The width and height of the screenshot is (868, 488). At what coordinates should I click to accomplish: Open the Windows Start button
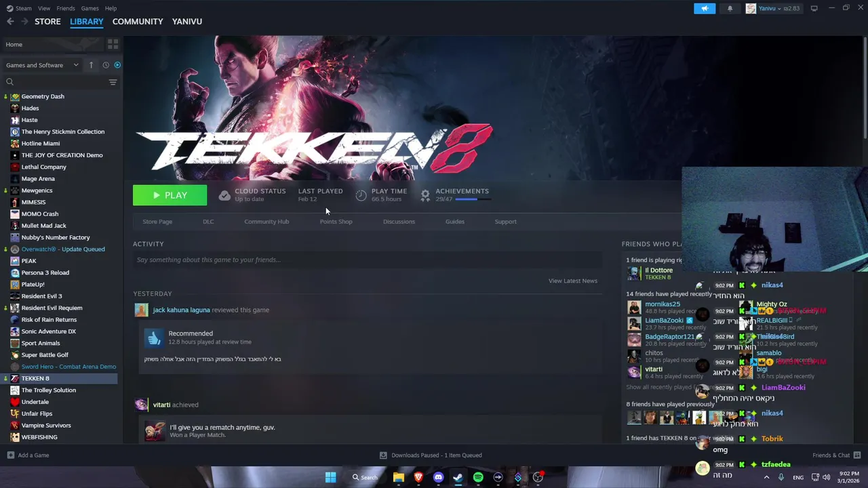click(330, 477)
